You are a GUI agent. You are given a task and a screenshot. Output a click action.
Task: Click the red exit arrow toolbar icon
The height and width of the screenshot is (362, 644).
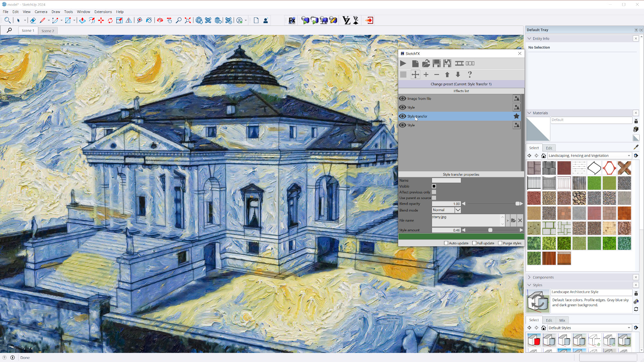click(x=369, y=20)
